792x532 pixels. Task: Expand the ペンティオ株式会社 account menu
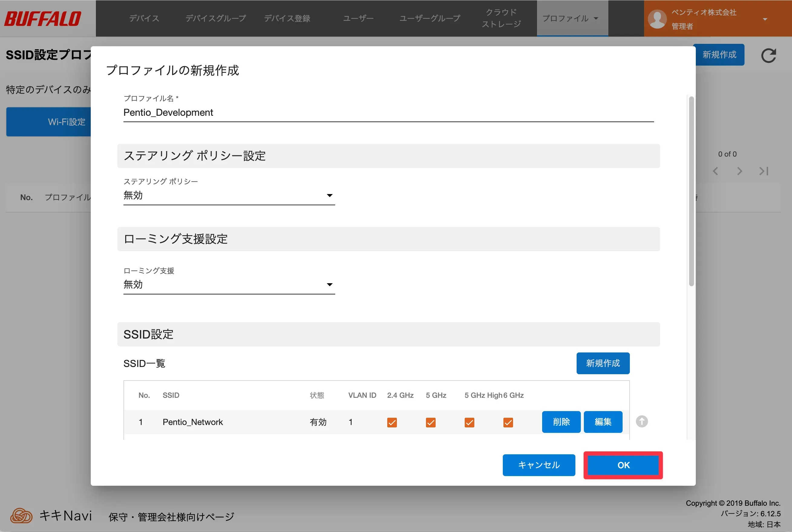[x=764, y=19]
